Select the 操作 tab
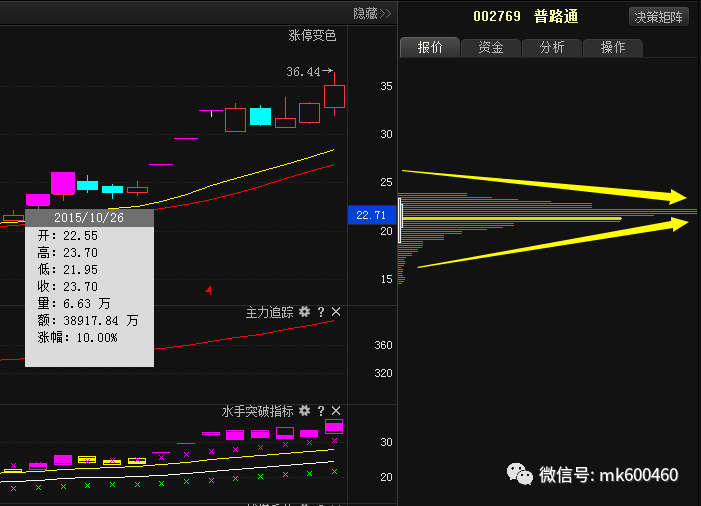701x506 pixels. click(x=612, y=47)
